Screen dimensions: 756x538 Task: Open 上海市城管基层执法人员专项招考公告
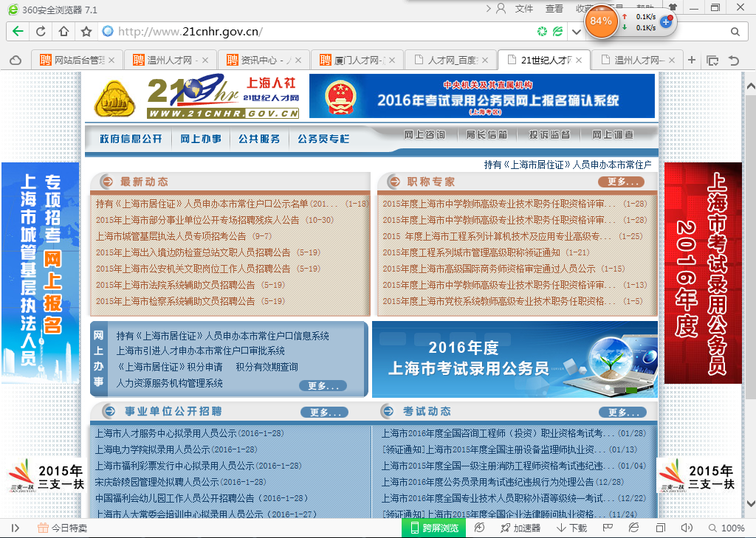click(x=171, y=236)
